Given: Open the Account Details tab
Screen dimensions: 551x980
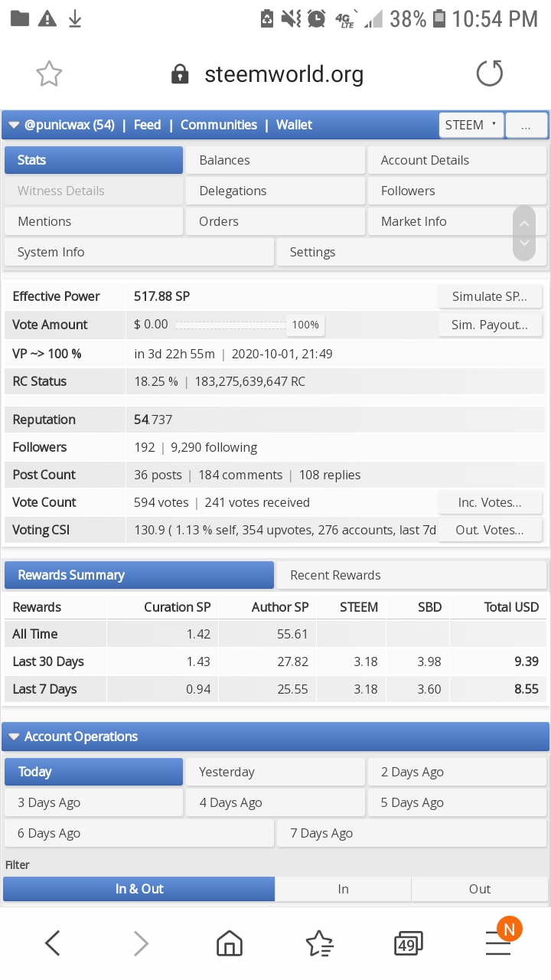Looking at the screenshot, I should tap(458, 160).
